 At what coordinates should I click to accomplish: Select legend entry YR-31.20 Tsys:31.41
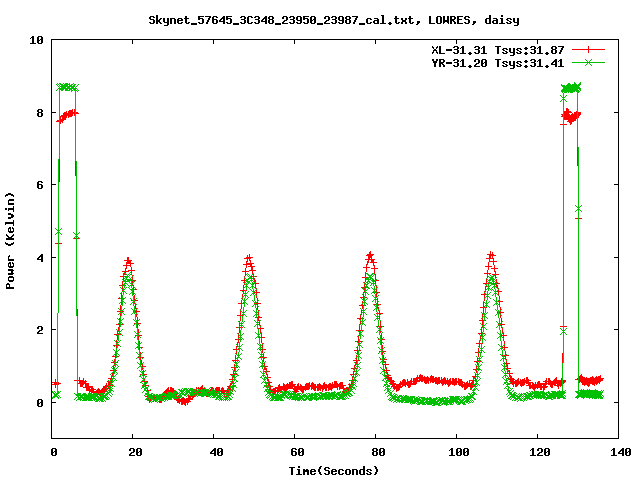(498, 63)
